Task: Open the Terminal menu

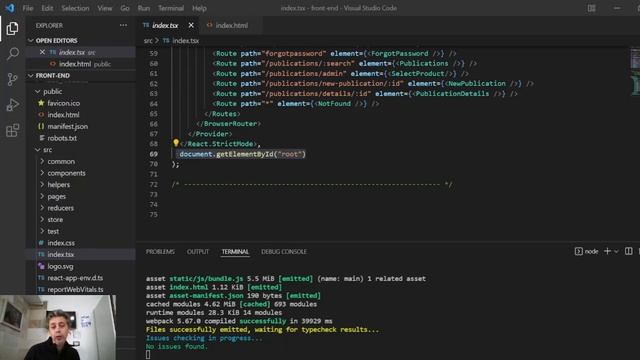Action: [x=171, y=8]
